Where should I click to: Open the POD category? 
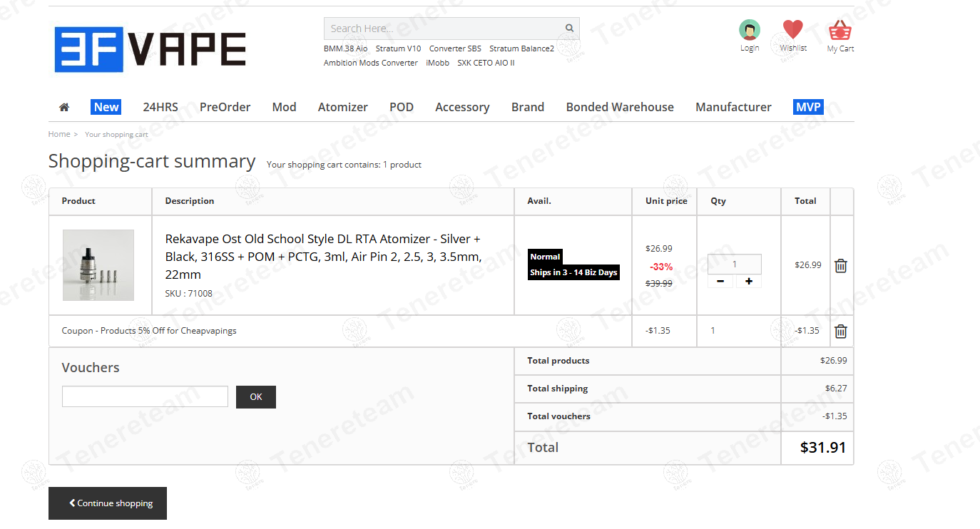(x=402, y=107)
